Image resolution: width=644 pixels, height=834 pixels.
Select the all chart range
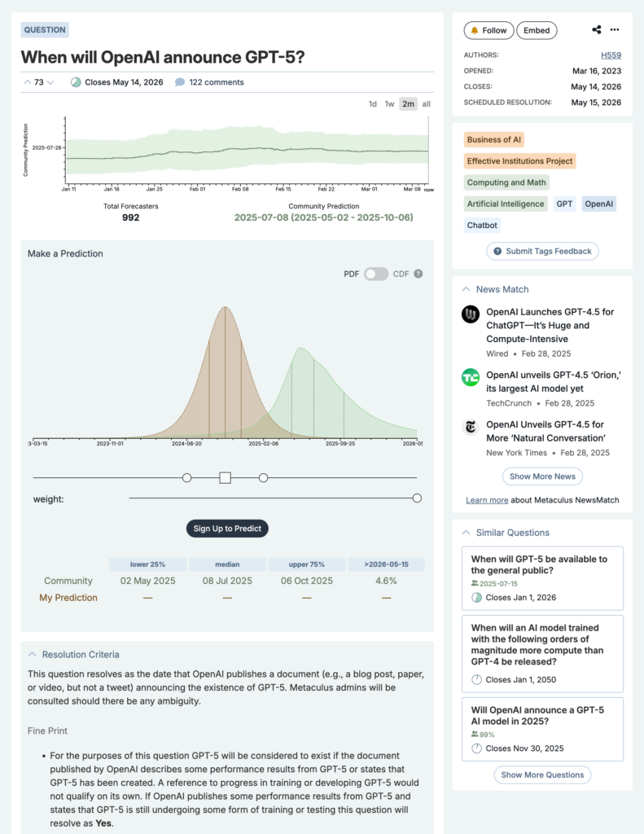[427, 104]
